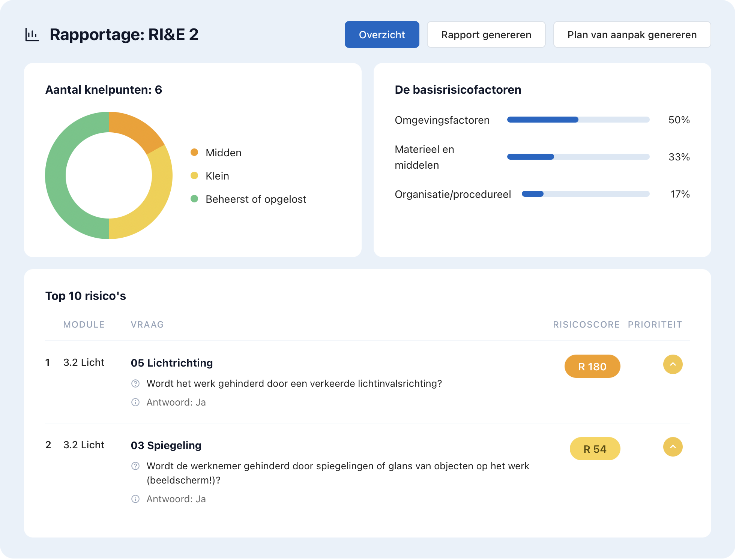
Task: Click Plan van aanpak genereren button
Action: pos(632,34)
